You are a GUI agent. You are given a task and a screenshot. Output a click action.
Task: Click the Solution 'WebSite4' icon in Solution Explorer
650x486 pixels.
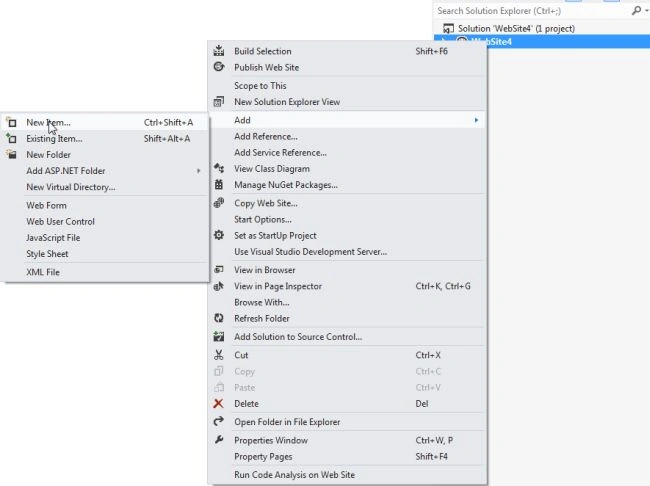[x=448, y=29]
